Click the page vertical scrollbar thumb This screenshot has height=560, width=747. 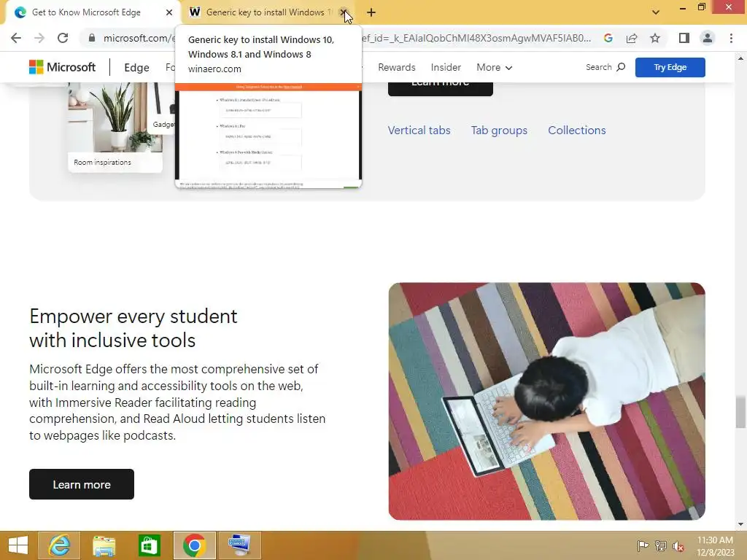tap(740, 411)
